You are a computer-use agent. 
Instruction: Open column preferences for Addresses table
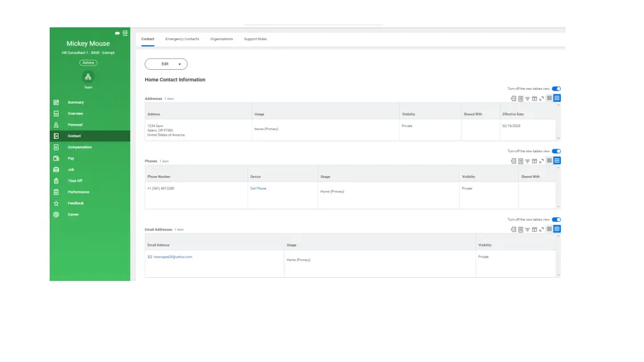[535, 99]
